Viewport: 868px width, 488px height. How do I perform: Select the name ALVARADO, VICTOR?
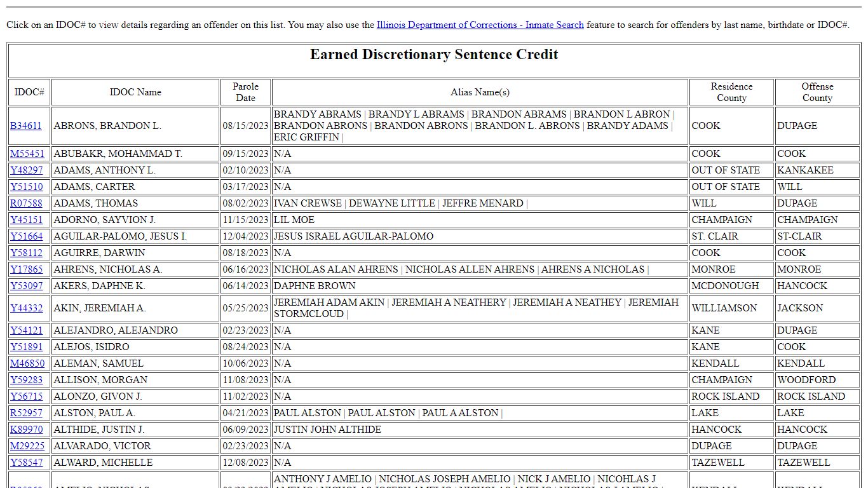coord(102,446)
